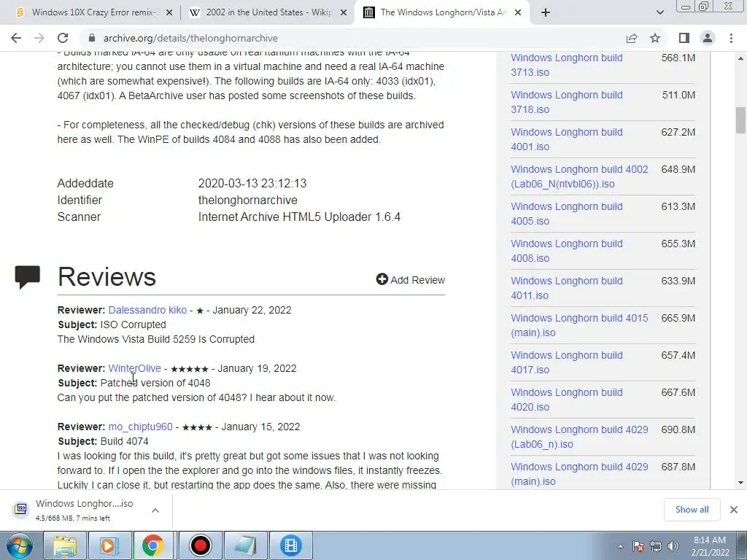Open the Chrome profile avatar
The image size is (747, 560).
pos(708,38)
